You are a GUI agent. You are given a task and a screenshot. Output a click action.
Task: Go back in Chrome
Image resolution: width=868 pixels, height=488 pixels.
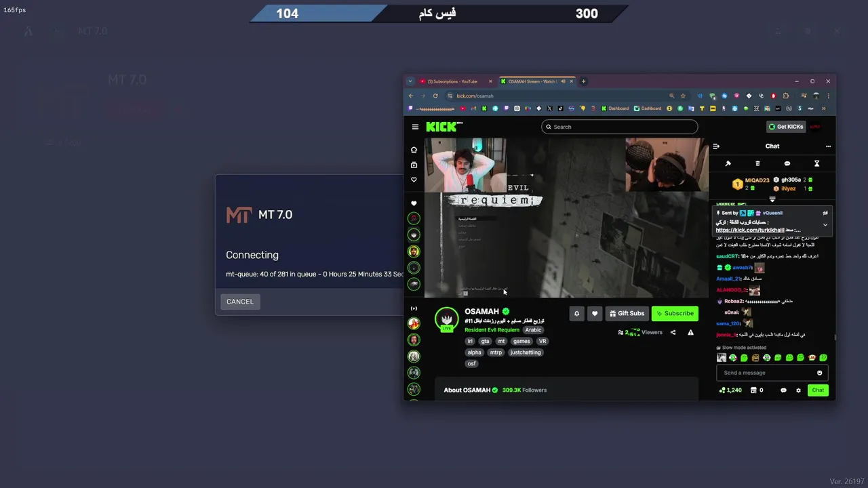[411, 96]
